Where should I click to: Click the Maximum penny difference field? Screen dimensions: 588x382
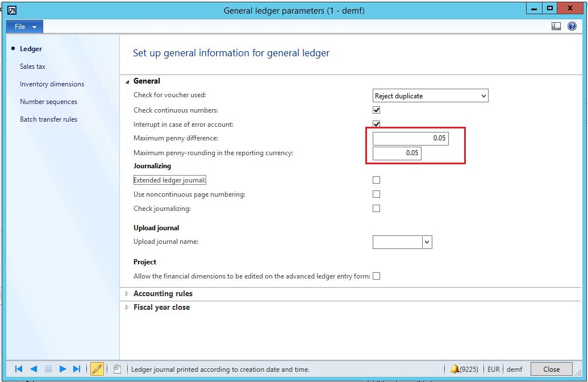pyautogui.click(x=410, y=138)
